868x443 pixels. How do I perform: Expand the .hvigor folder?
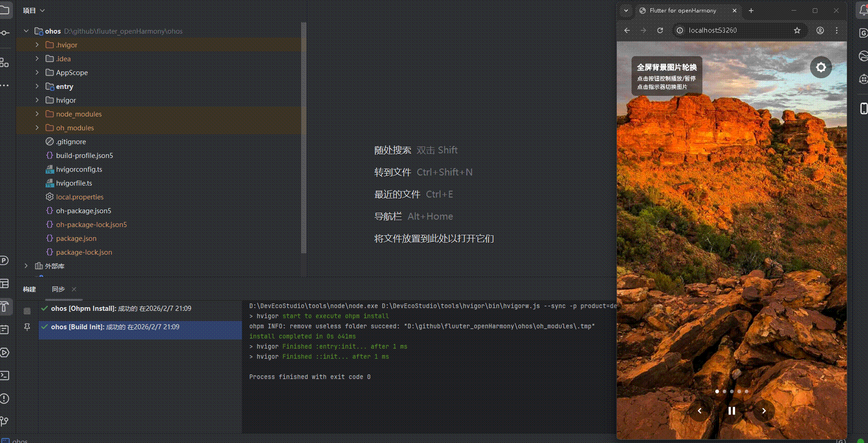pyautogui.click(x=37, y=45)
